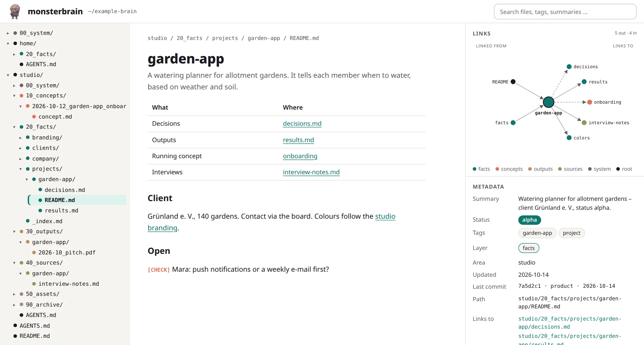The image size is (644, 345).
Task: Click the onboarding node in links graph
Action: tap(590, 102)
